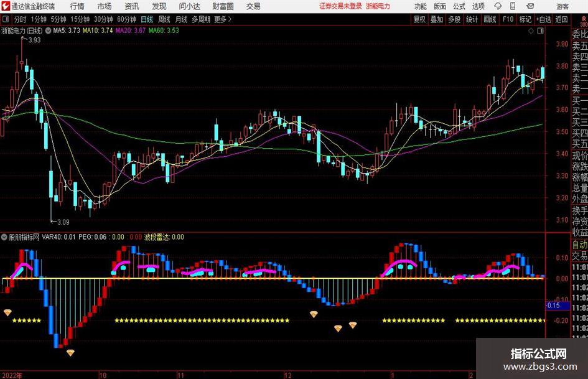Expand 更多 period options
Image resolution: width=588 pixels, height=379 pixels.
(223, 19)
